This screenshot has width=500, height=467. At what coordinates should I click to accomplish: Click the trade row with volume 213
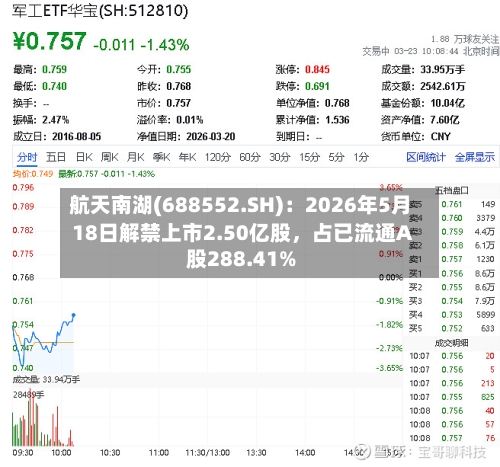452,383
